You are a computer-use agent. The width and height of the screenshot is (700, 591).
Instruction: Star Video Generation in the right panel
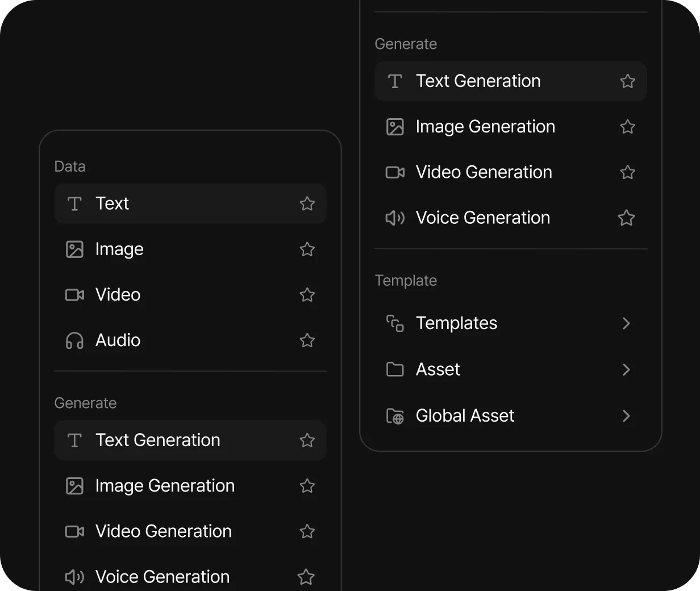(628, 172)
